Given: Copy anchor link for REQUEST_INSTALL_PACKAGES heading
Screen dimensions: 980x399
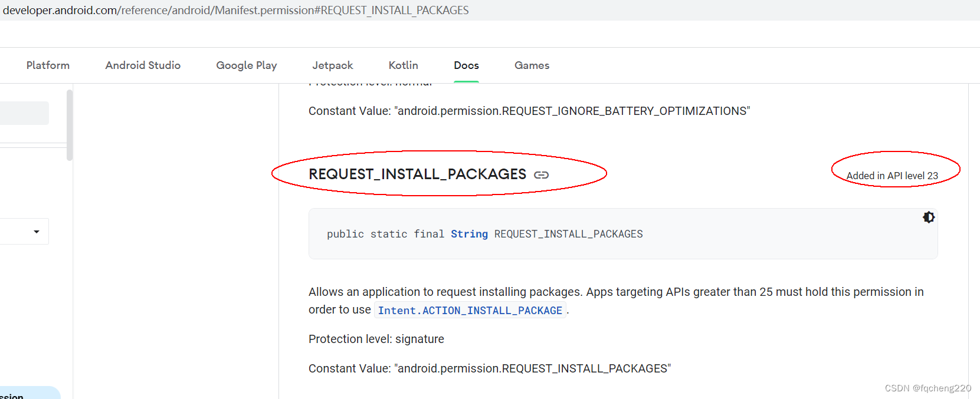Looking at the screenshot, I should coord(541,175).
